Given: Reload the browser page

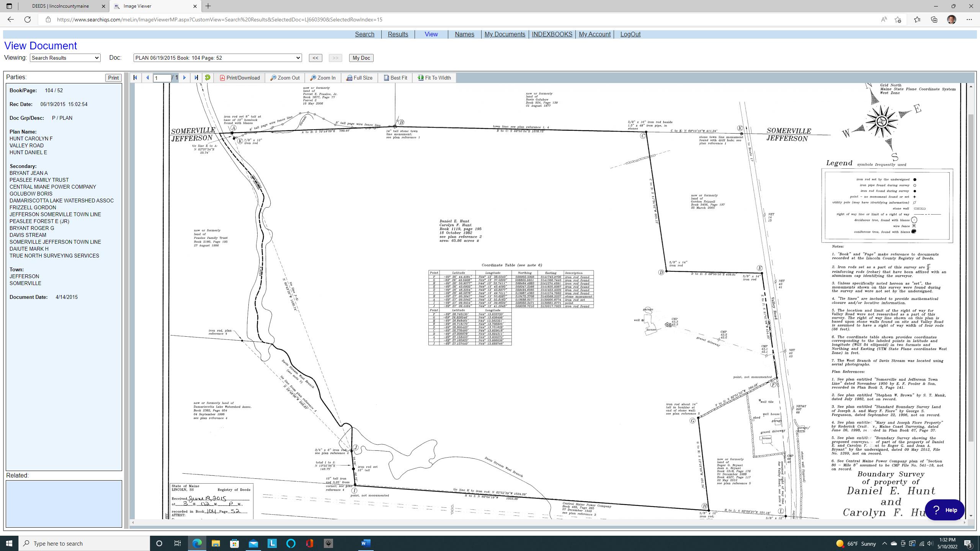Looking at the screenshot, I should 28,20.
